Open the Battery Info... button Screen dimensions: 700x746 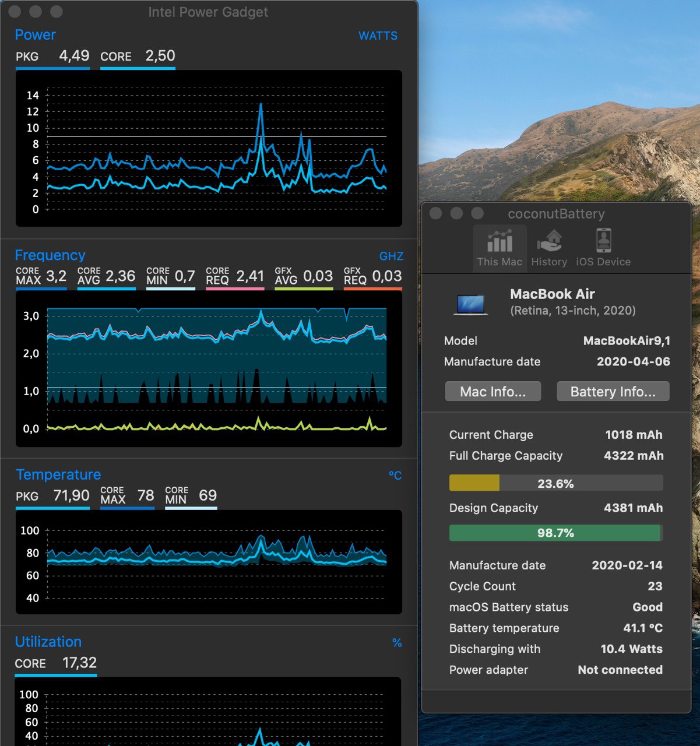tap(613, 392)
